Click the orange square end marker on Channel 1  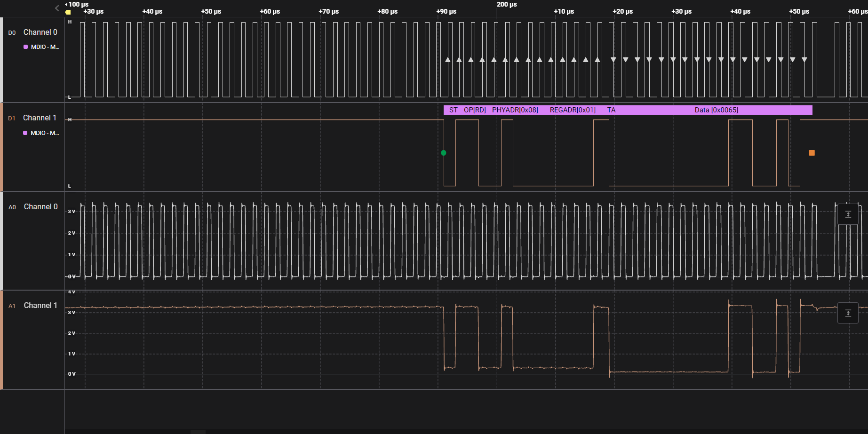coord(812,153)
